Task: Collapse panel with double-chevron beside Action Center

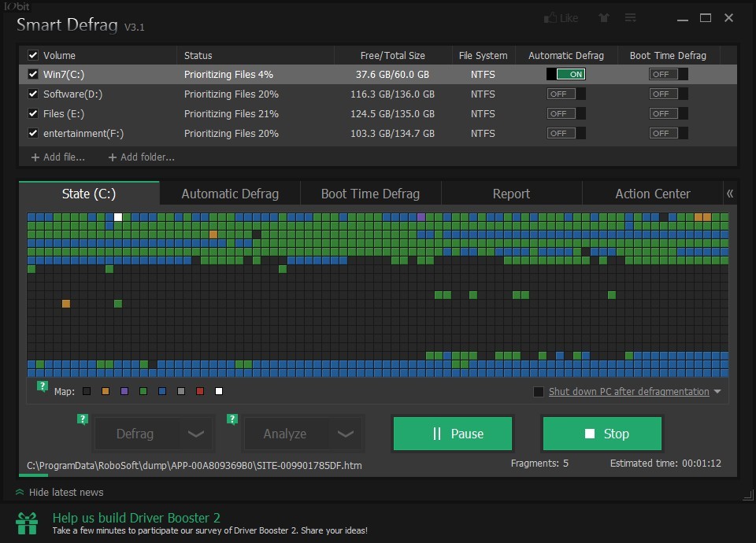Action: pyautogui.click(x=730, y=194)
